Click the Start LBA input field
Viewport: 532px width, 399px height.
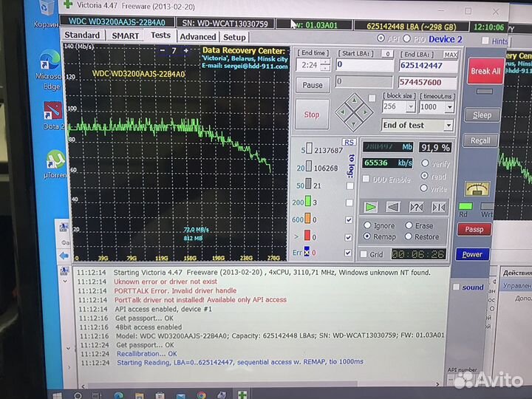[365, 64]
